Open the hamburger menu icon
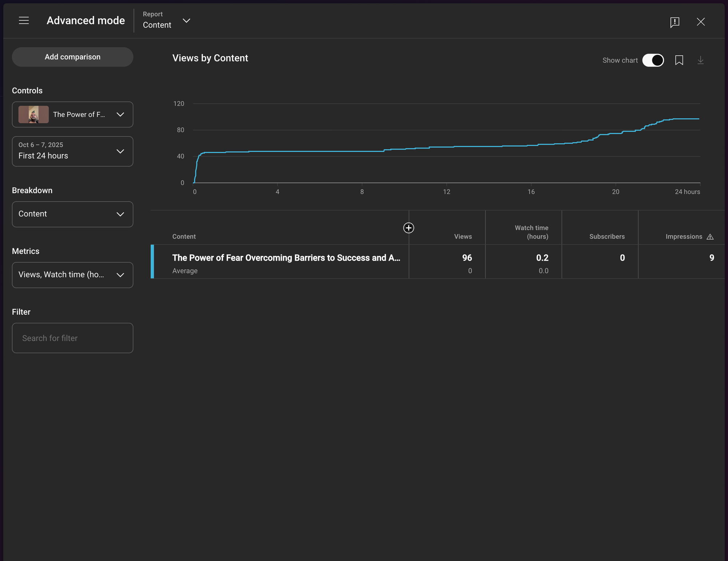 [x=24, y=21]
